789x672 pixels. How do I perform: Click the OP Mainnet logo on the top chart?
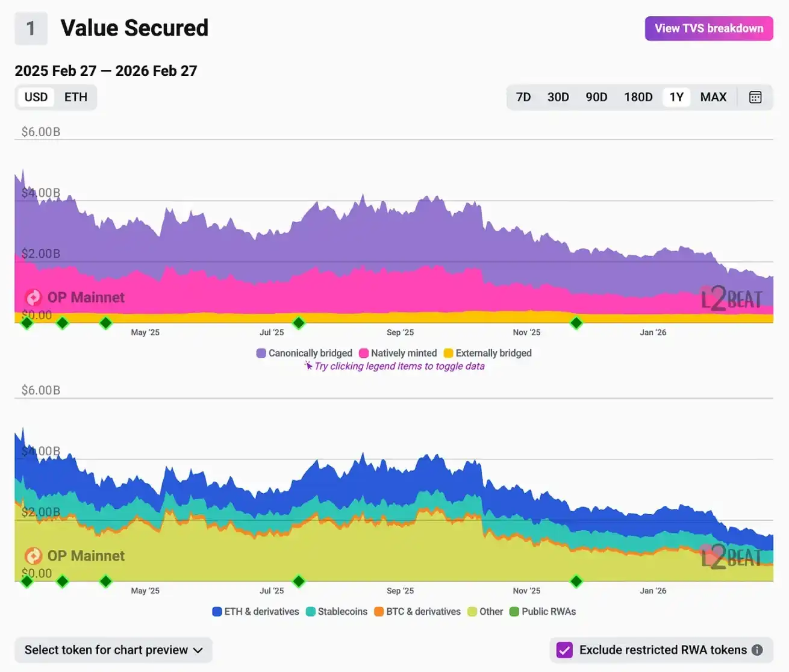(x=33, y=297)
